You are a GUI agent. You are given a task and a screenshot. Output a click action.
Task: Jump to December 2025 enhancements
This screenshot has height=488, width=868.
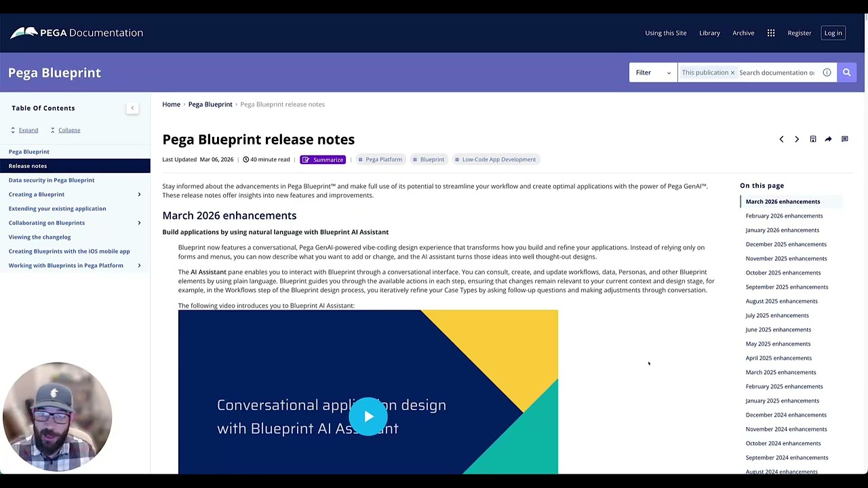coord(786,244)
